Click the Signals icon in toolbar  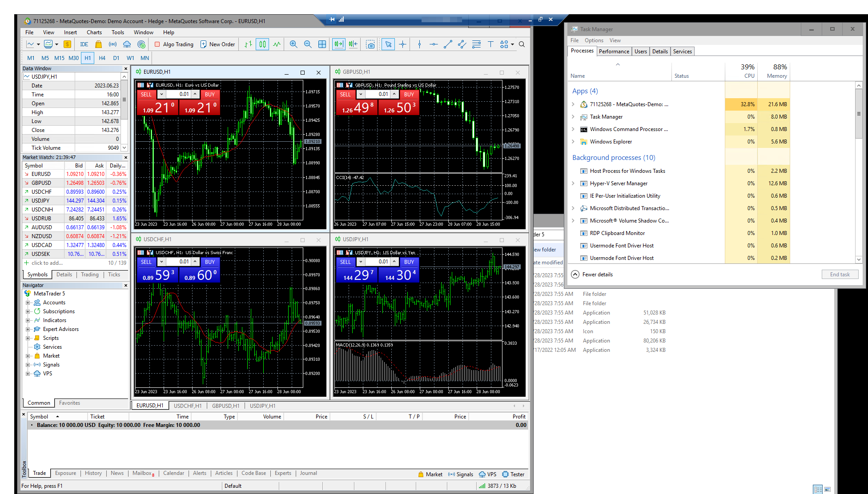pos(113,44)
